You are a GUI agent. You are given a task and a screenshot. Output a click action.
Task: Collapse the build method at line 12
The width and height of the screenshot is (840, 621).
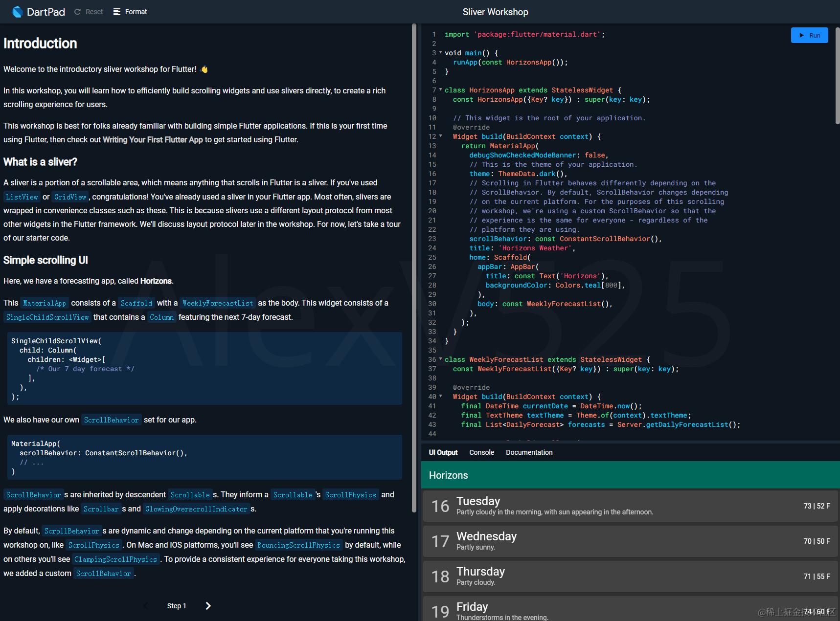pyautogui.click(x=440, y=136)
